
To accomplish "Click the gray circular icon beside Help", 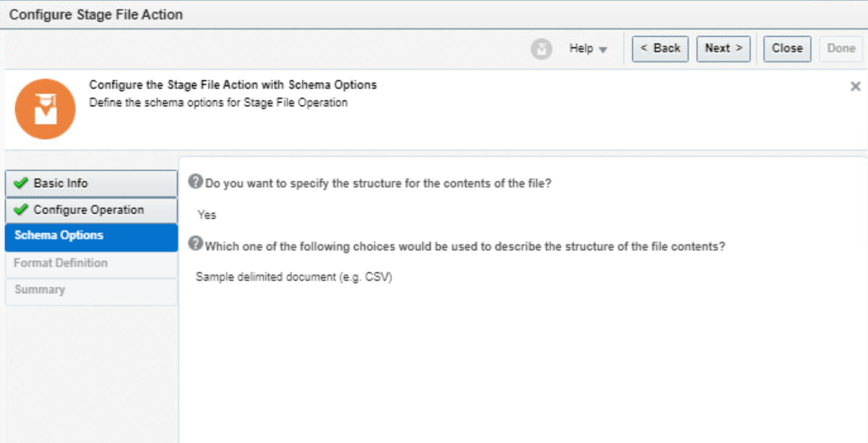I will click(x=541, y=49).
